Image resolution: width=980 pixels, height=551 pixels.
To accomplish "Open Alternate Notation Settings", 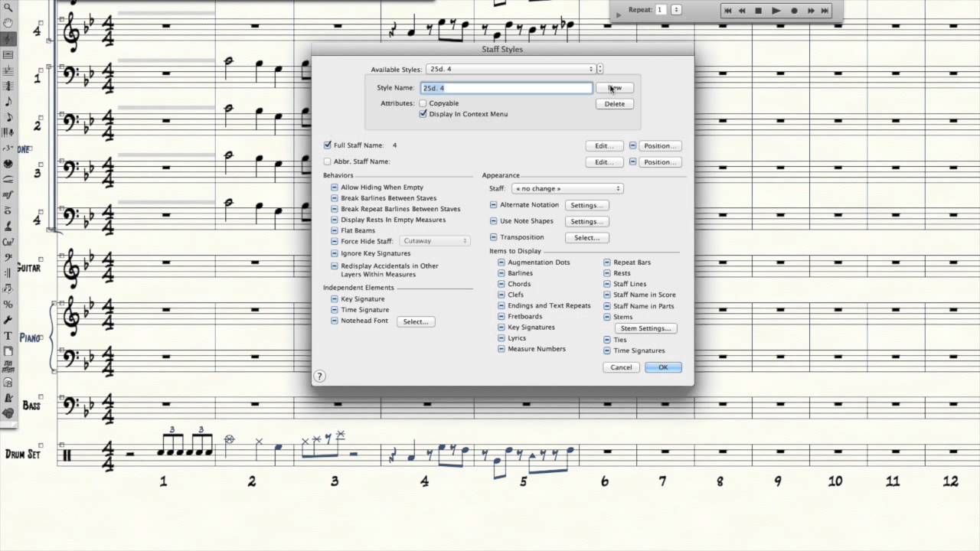I will 587,205.
